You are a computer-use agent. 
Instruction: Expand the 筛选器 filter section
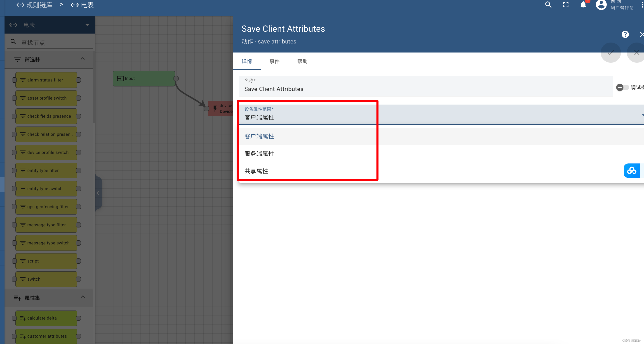(x=83, y=59)
